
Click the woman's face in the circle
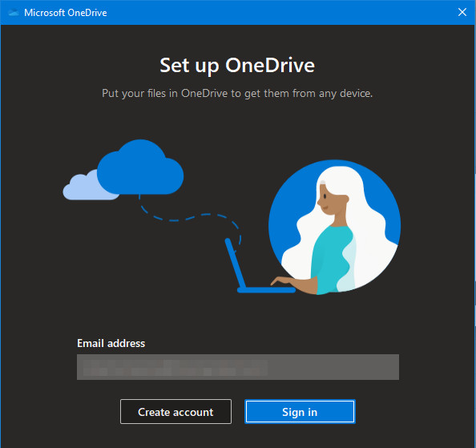[x=327, y=199]
